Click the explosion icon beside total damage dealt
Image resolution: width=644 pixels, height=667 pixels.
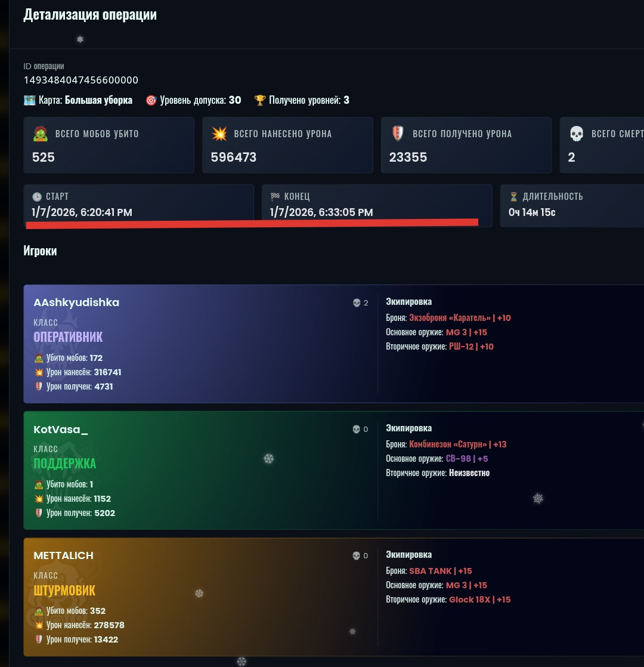(x=219, y=134)
